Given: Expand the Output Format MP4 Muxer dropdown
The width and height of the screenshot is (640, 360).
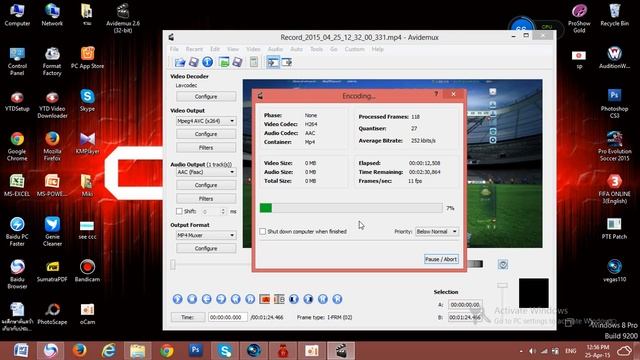Looking at the screenshot, I should 206,235.
